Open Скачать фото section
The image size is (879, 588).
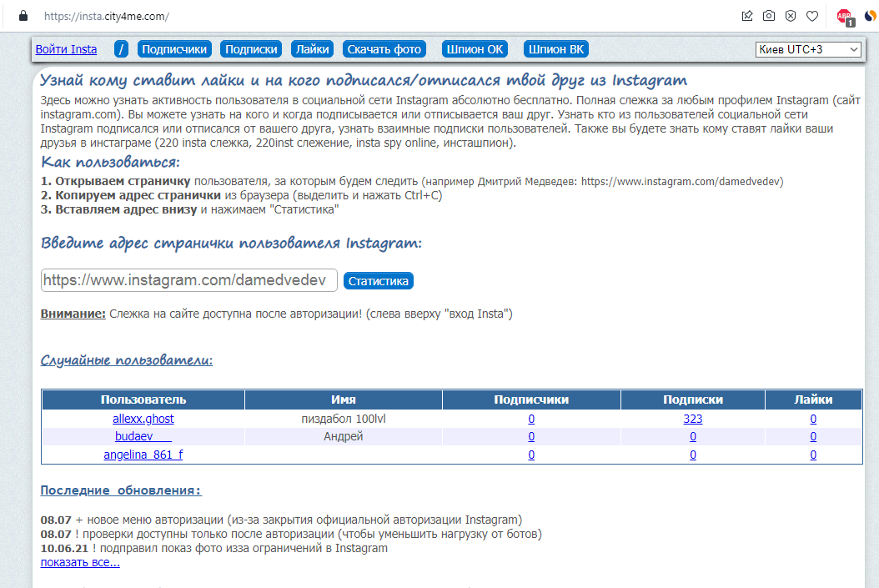(384, 49)
